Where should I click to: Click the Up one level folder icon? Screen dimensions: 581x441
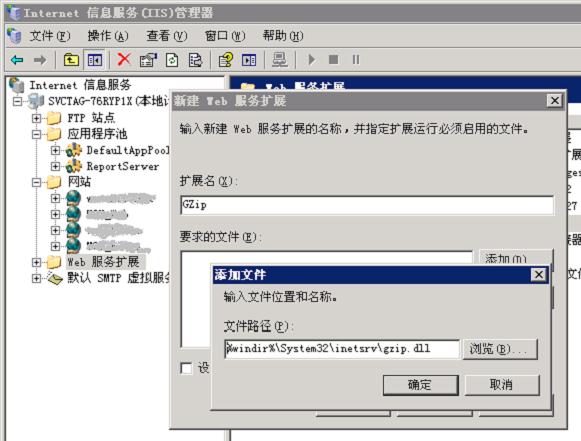(71, 60)
